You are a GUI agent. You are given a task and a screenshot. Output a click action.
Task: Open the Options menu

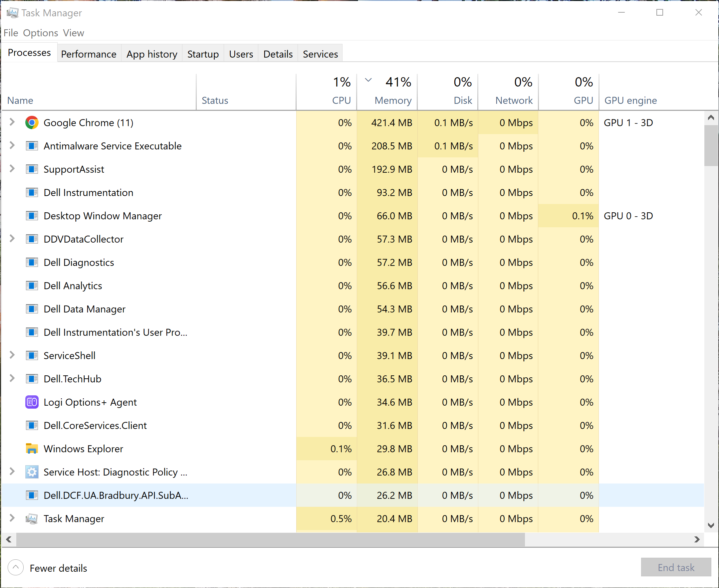click(40, 33)
